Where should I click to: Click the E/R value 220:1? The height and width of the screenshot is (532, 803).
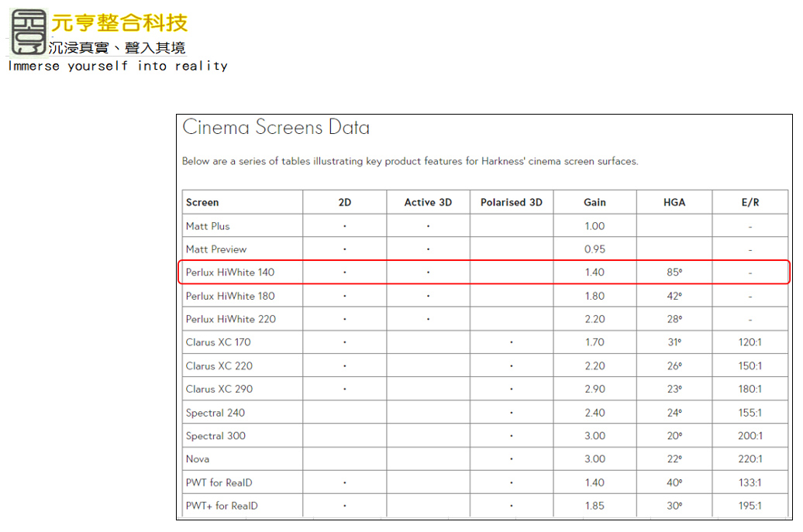750,459
